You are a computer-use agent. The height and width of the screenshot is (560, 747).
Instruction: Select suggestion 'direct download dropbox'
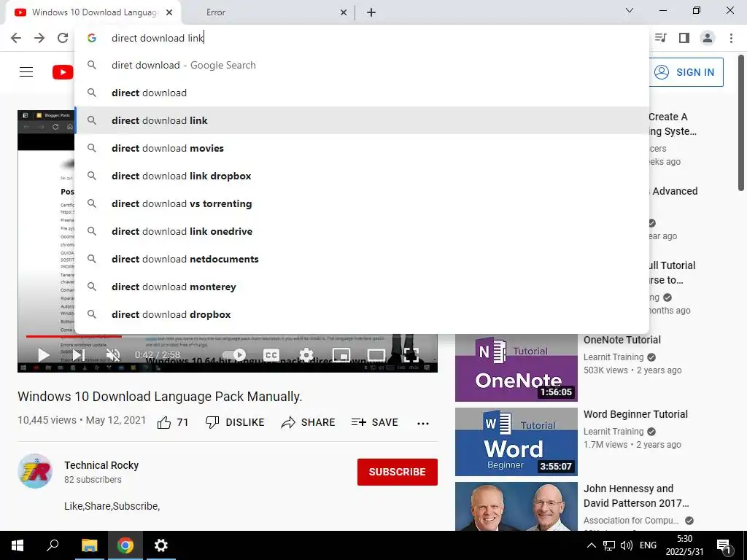coord(362,314)
